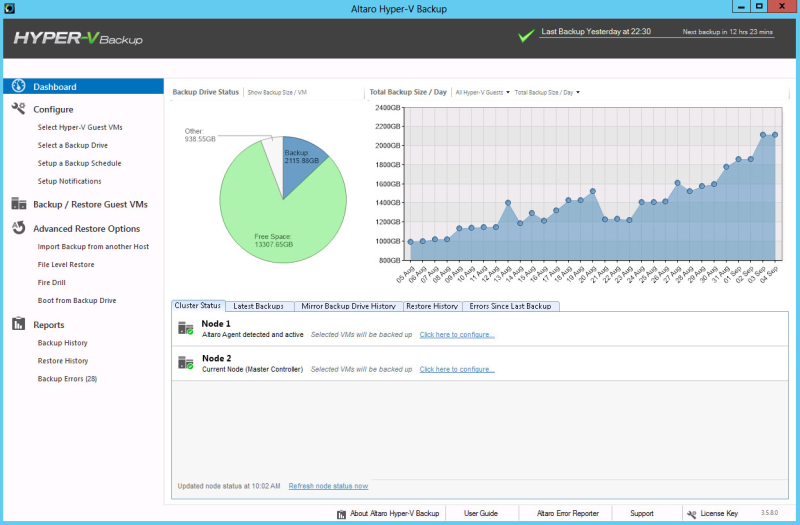
Task: Click Last Backup Yesterday at 22:30 status
Action: [596, 32]
